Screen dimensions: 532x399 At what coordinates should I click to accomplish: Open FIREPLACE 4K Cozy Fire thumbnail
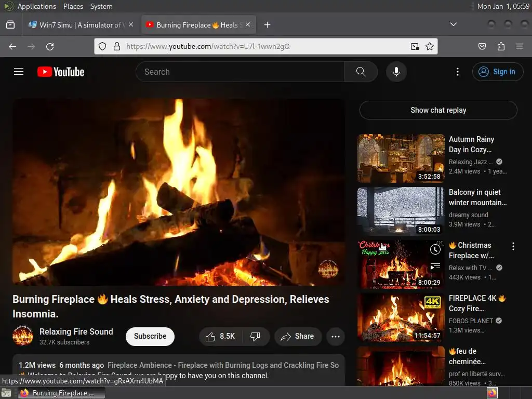tap(401, 317)
